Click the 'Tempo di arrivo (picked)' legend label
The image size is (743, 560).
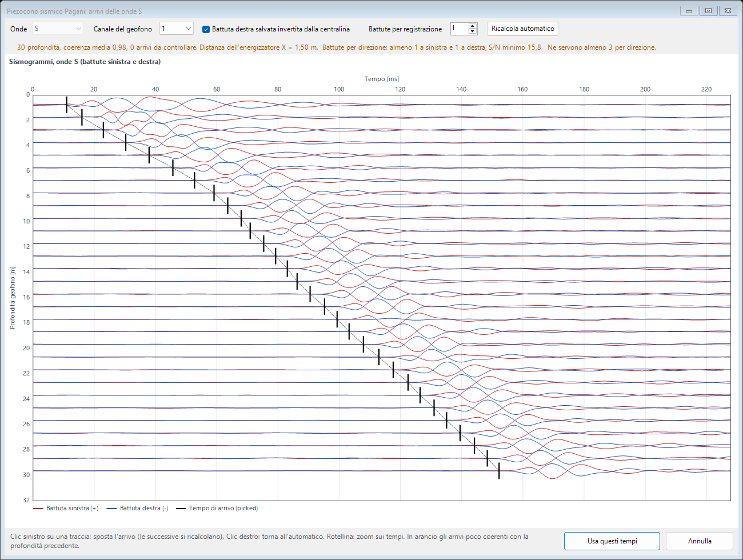(223, 509)
